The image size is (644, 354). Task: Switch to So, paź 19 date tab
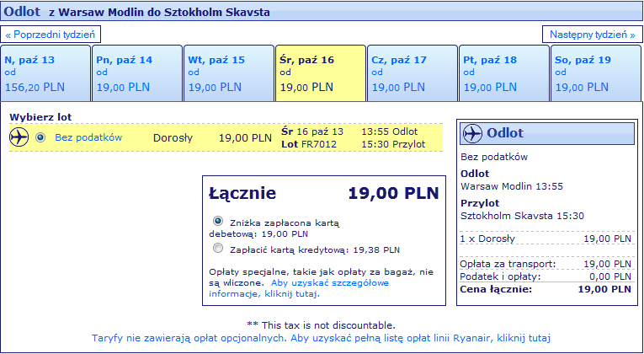(x=596, y=73)
